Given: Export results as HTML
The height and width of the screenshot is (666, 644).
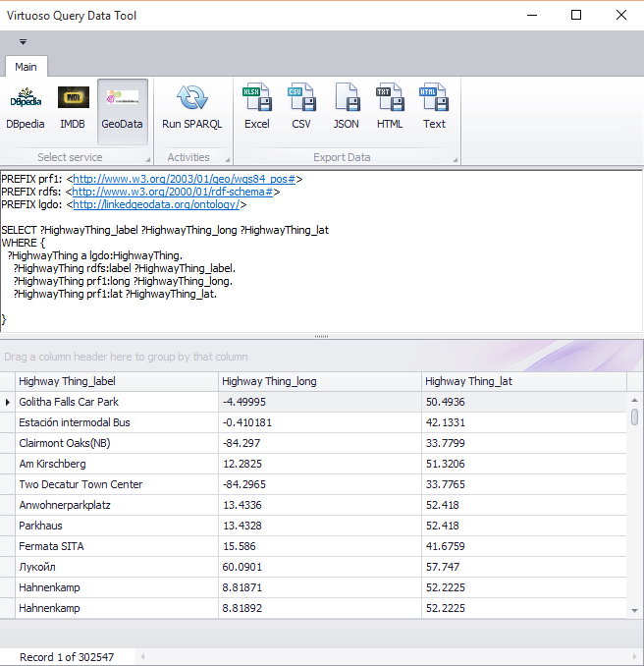Looking at the screenshot, I should point(390,110).
